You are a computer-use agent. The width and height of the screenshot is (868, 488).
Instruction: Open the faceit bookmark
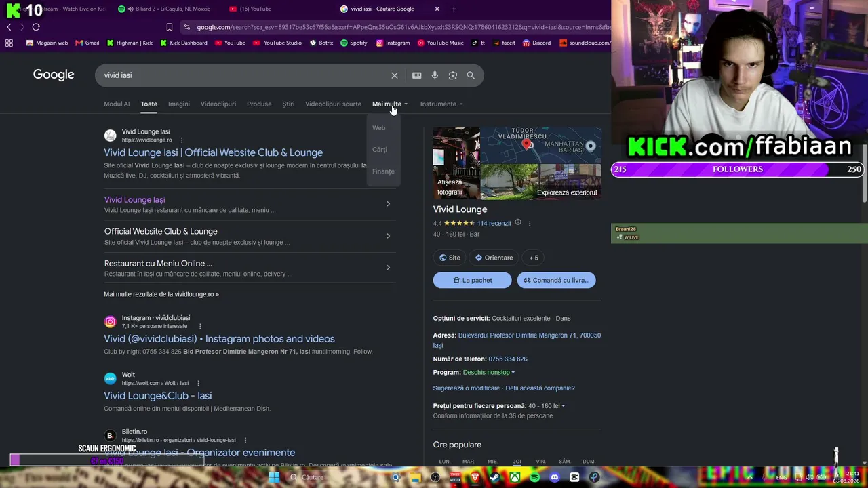(504, 43)
